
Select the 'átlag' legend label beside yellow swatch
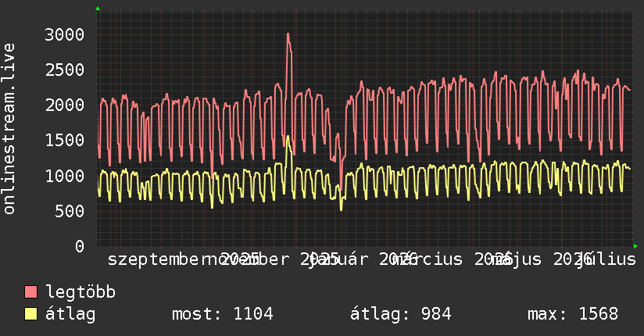(70, 314)
